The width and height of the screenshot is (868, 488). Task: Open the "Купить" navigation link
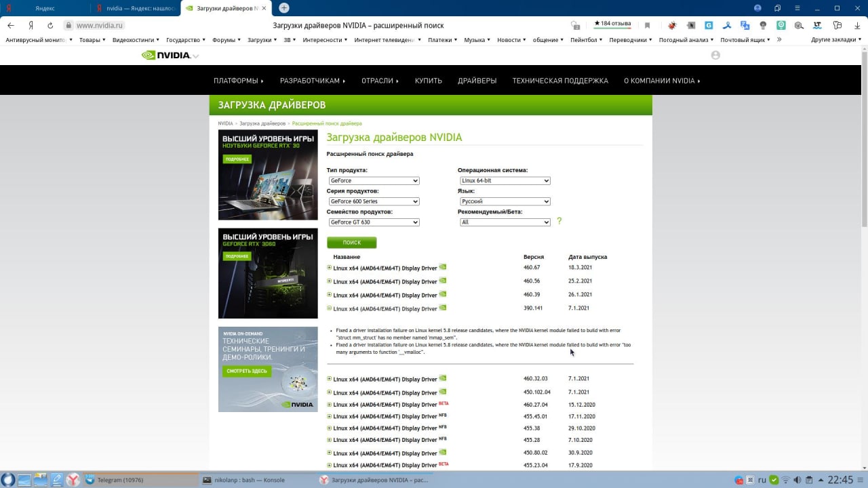pyautogui.click(x=429, y=81)
